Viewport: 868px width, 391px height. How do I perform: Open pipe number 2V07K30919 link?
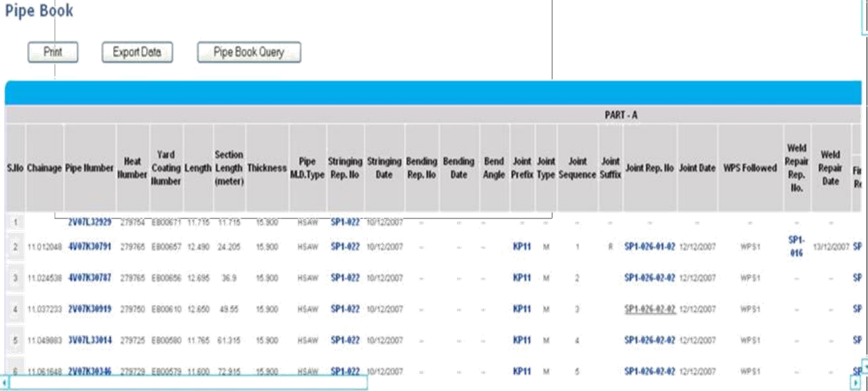pos(90,309)
